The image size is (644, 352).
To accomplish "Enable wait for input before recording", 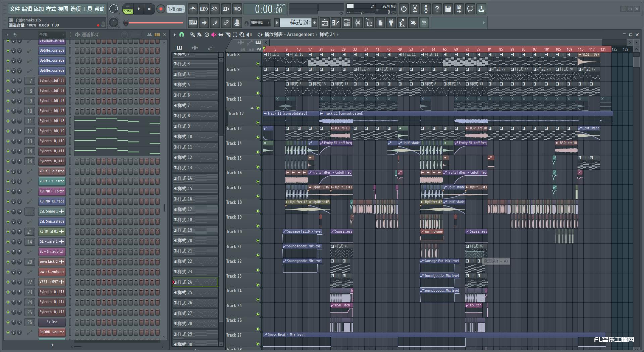I will click(204, 9).
